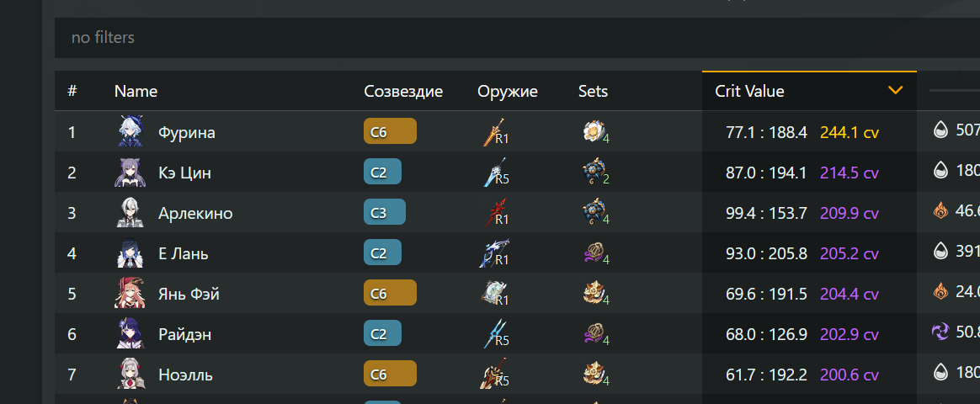Click Янь Фэй's artifact set icon
Screen dimensions: 980x404
click(594, 294)
